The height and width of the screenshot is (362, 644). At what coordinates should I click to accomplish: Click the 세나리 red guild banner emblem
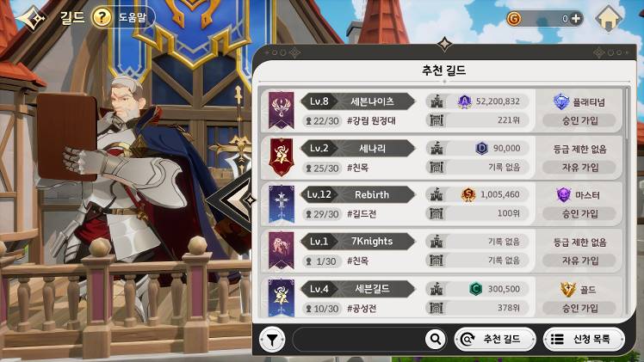282,157
